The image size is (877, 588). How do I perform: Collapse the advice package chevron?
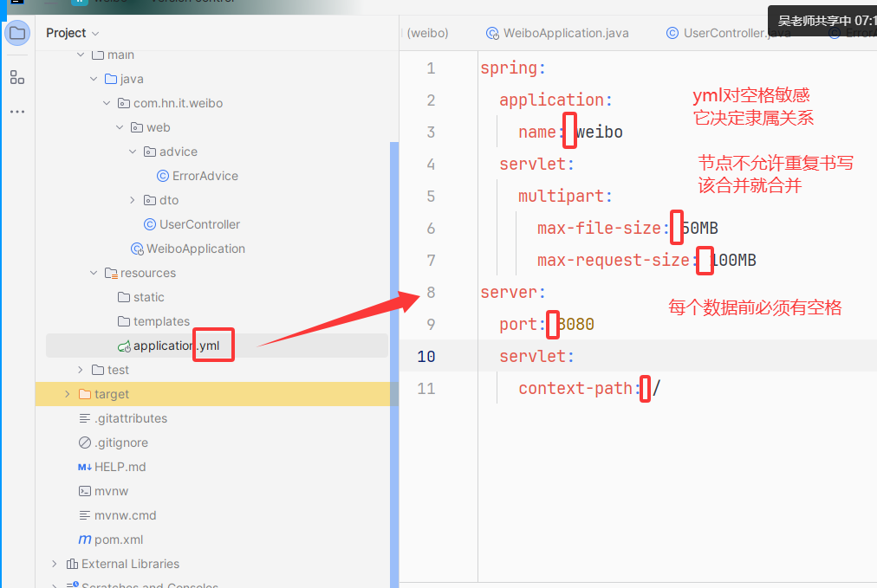tap(133, 152)
